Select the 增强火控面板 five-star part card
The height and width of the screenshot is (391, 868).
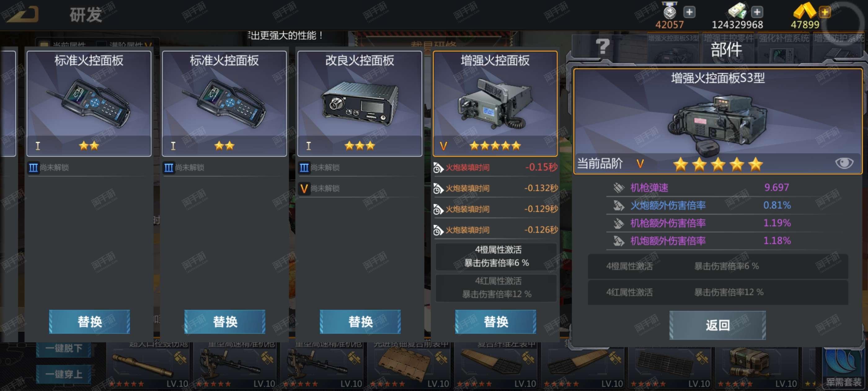tap(495, 103)
